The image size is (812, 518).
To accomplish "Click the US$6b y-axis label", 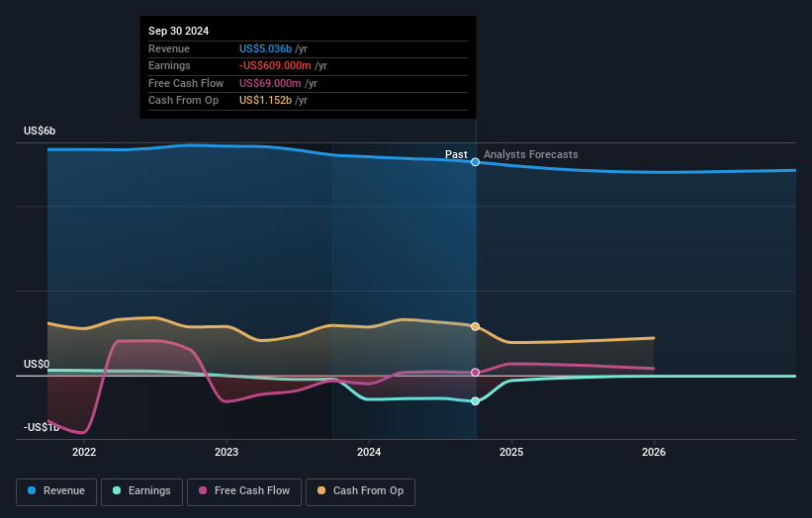I will pos(40,130).
